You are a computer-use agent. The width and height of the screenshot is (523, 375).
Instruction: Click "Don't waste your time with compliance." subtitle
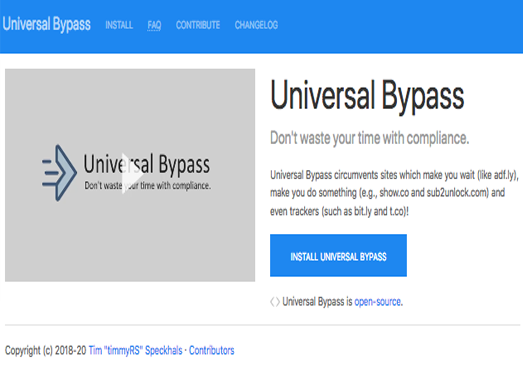pos(370,138)
